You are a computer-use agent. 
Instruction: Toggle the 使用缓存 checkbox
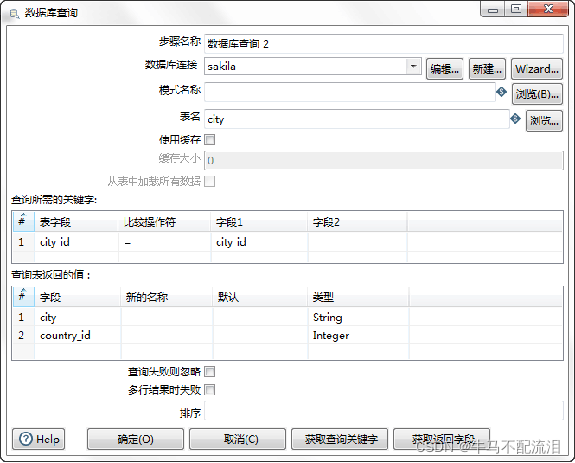[x=210, y=140]
